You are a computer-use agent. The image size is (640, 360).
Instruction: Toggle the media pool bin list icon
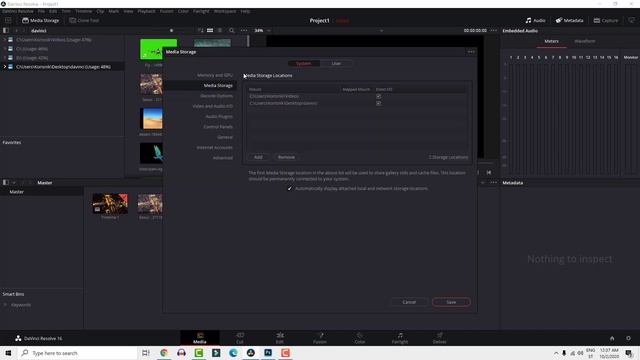(6, 182)
